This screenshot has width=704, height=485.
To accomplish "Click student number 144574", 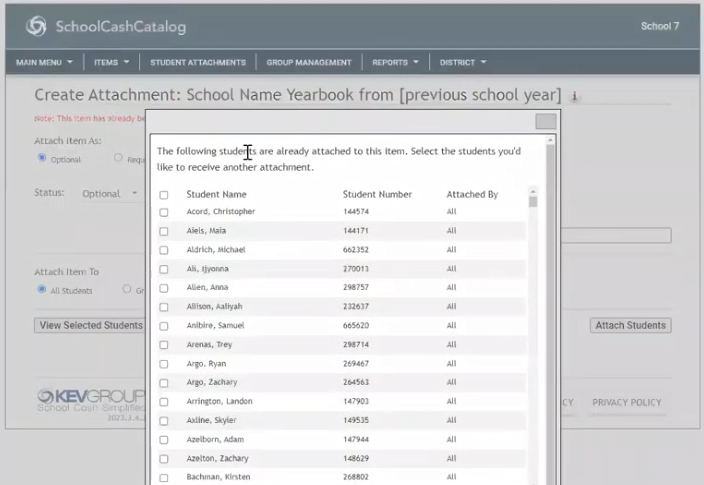I will pos(356,212).
